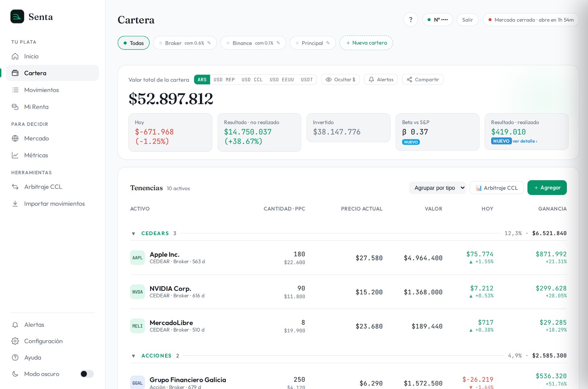Click the Importar movimientos download icon

pyautogui.click(x=15, y=204)
